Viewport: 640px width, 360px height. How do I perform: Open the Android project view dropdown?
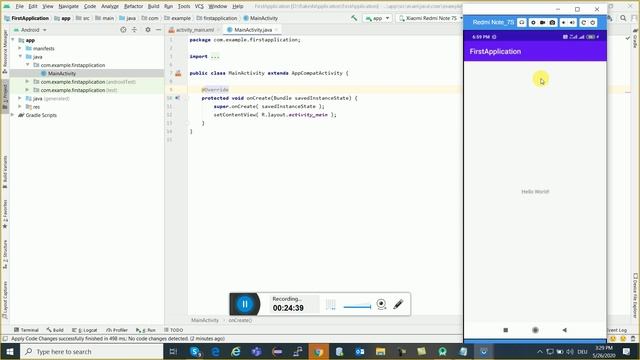coord(31,30)
